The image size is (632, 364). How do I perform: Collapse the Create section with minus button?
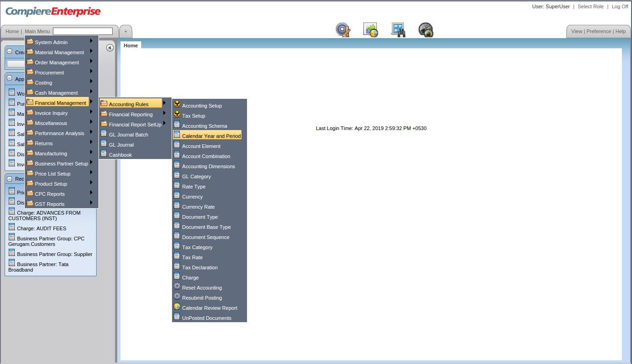(x=10, y=51)
